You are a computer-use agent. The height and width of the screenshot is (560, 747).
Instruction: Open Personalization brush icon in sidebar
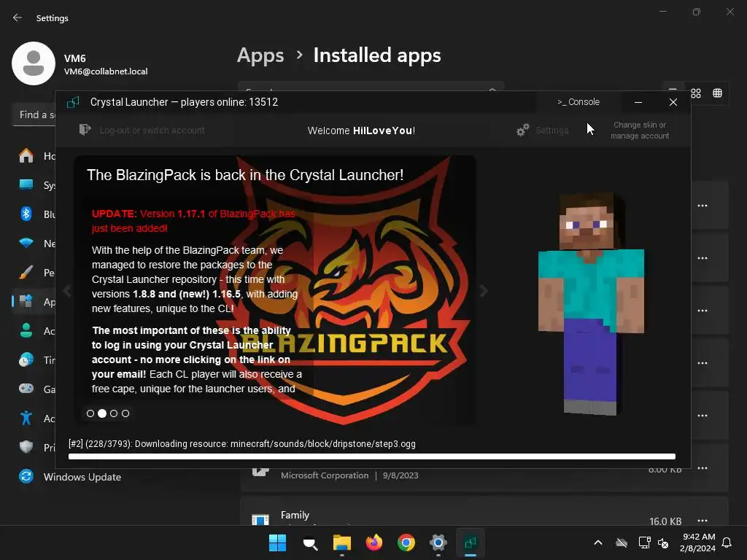pyautogui.click(x=26, y=273)
